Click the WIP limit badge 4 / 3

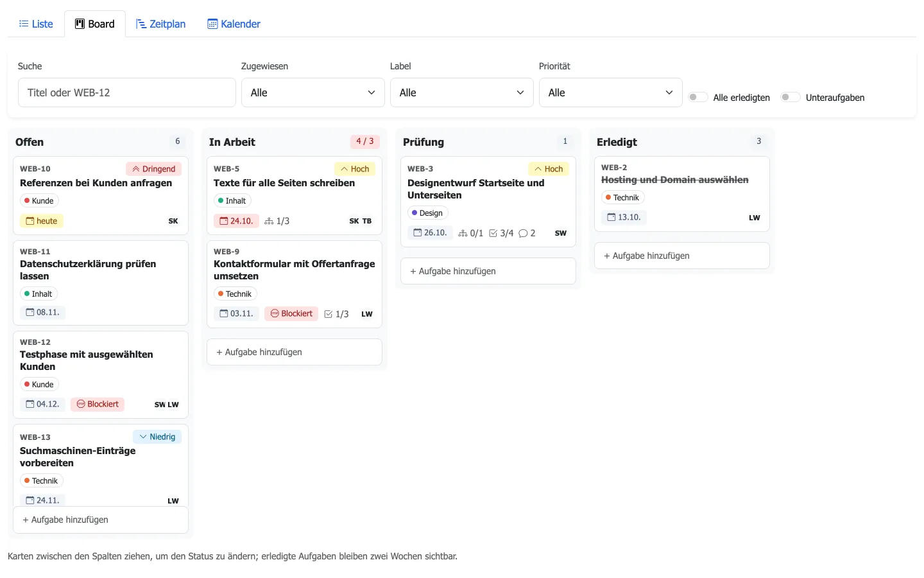click(x=365, y=141)
